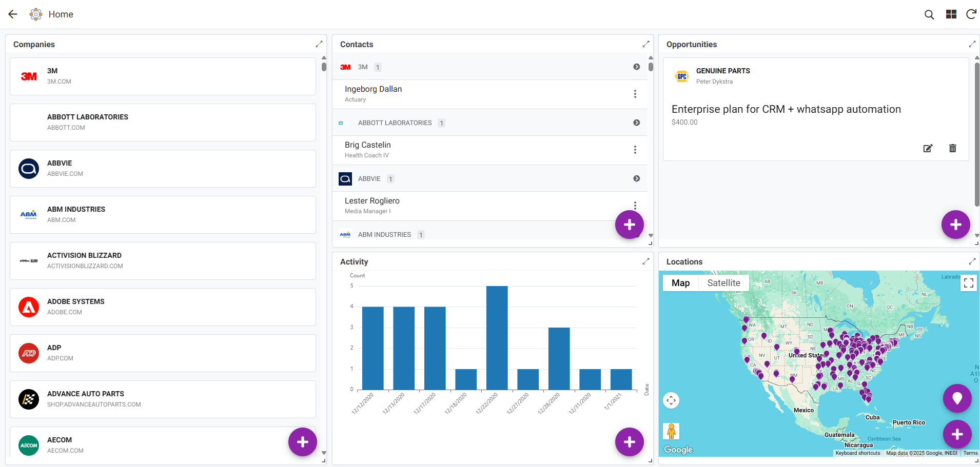Click the 12/12/2020 activity bar
980x467 pixels.
pyautogui.click(x=373, y=348)
